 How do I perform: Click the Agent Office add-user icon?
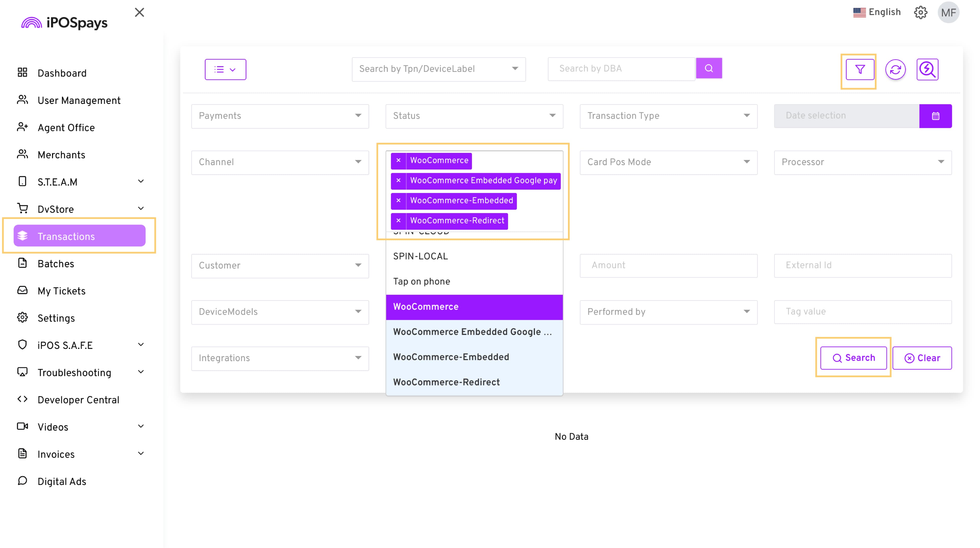(22, 127)
